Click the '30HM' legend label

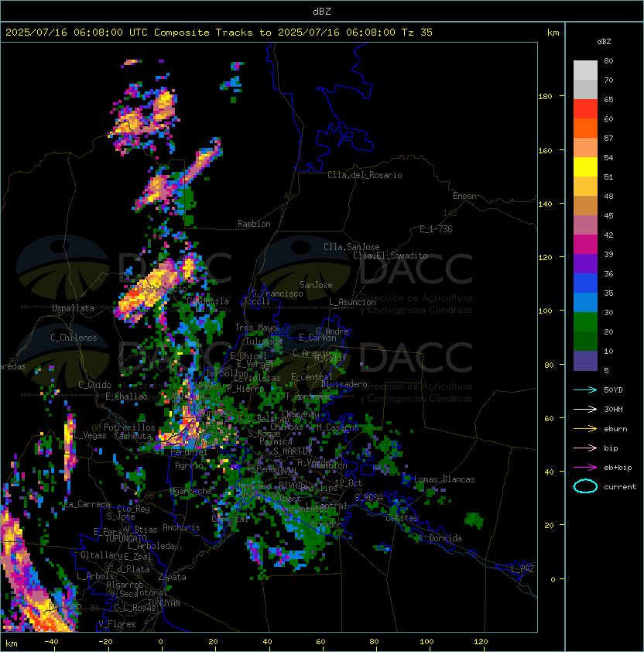point(613,409)
